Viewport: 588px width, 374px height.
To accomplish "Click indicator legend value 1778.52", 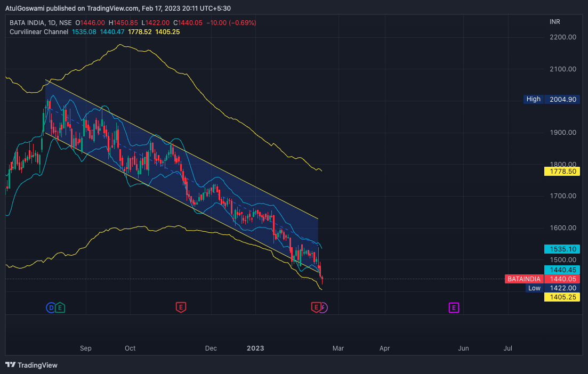I will [x=140, y=32].
